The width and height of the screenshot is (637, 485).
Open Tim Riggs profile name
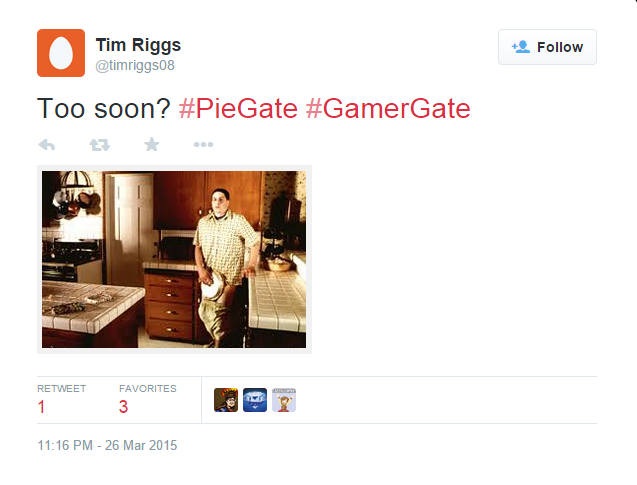(x=138, y=45)
